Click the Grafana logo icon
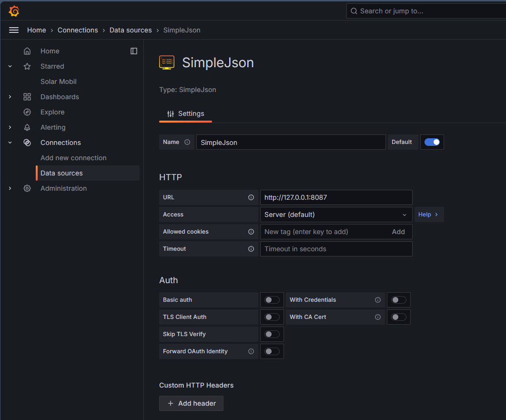 pos(14,11)
